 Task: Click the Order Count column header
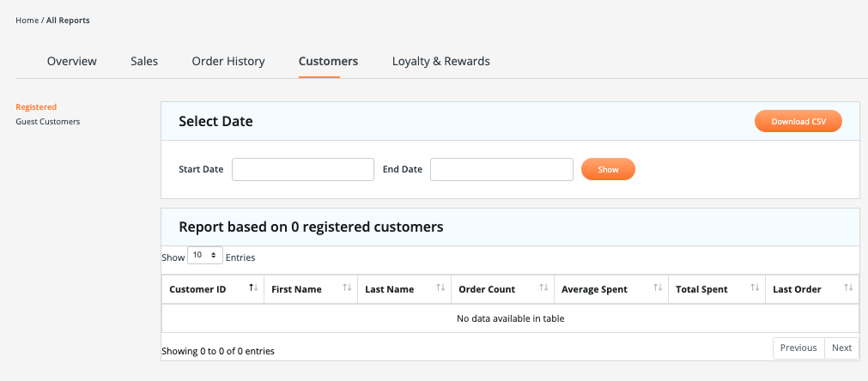tap(502, 289)
